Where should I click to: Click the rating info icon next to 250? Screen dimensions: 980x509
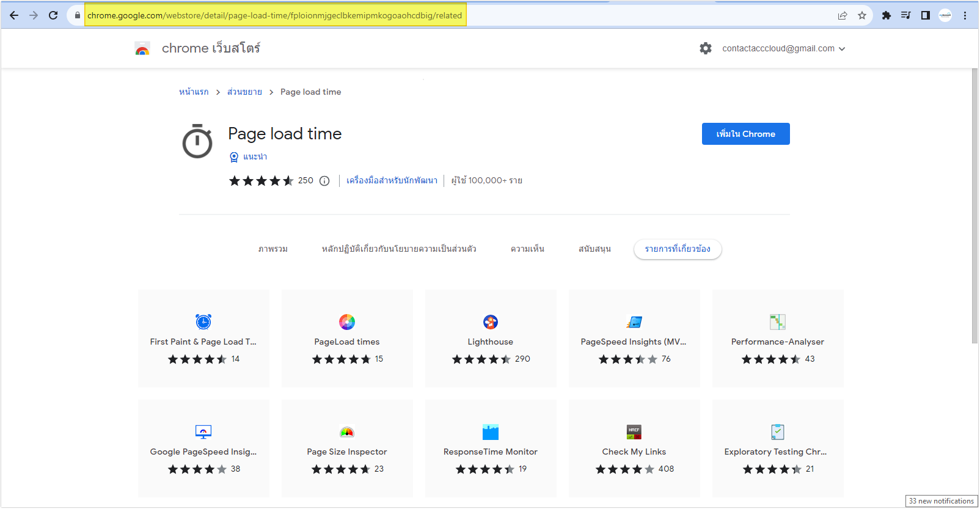click(324, 181)
